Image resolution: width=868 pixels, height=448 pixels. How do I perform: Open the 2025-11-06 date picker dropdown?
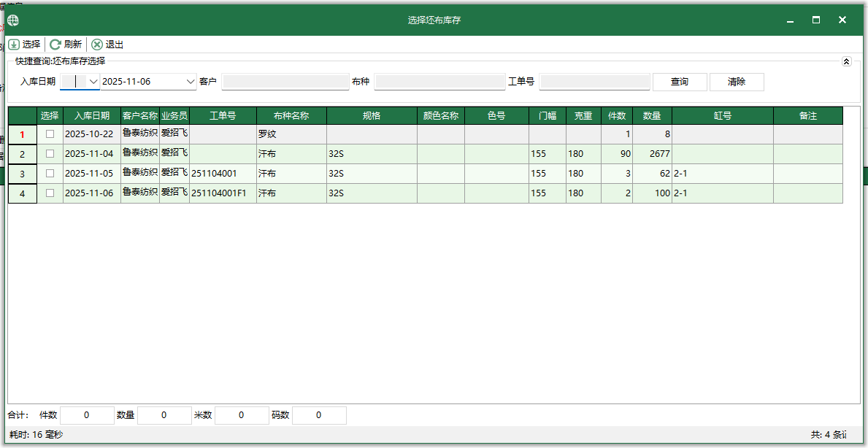(190, 82)
